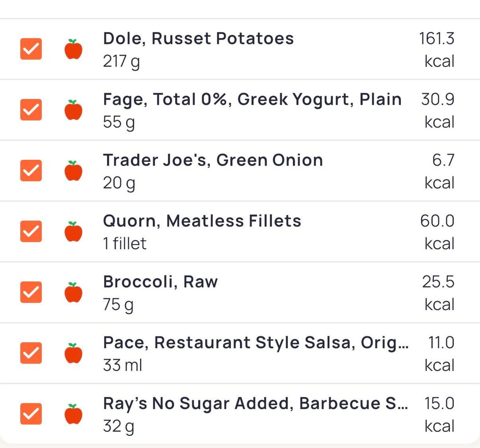Click apple icon beside Ray's Barbecue Sauce
This screenshot has height=448, width=480.
click(73, 414)
